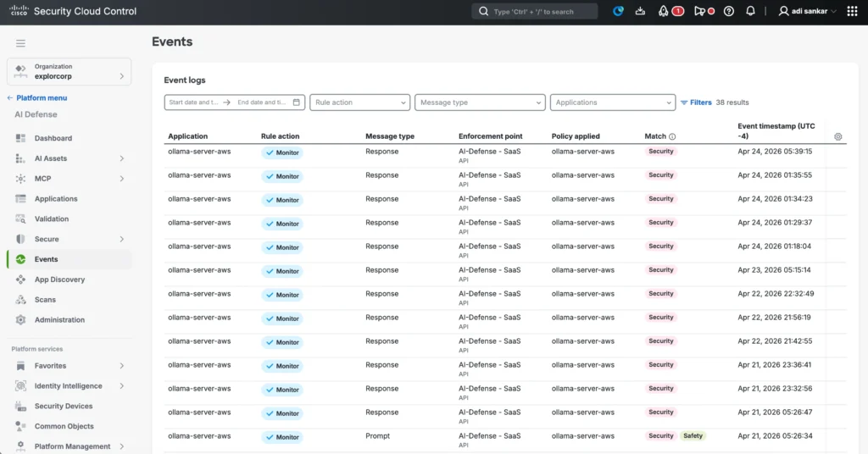Click the Dashboard sidebar icon
The image size is (868, 454).
point(20,138)
